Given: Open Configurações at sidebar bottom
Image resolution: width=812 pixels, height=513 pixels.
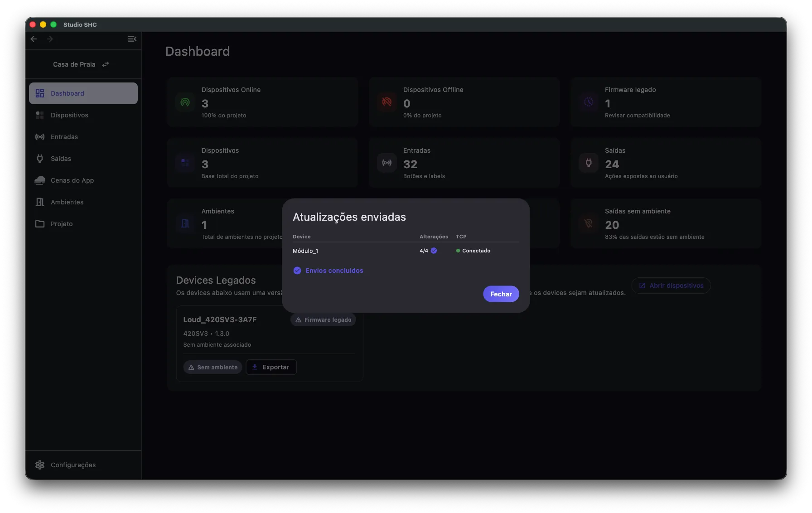Looking at the screenshot, I should (83, 465).
